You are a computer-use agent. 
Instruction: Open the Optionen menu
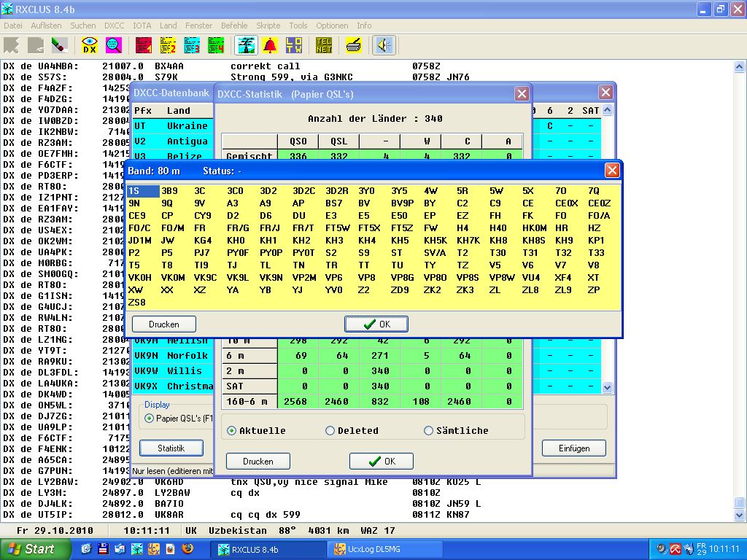coord(332,26)
